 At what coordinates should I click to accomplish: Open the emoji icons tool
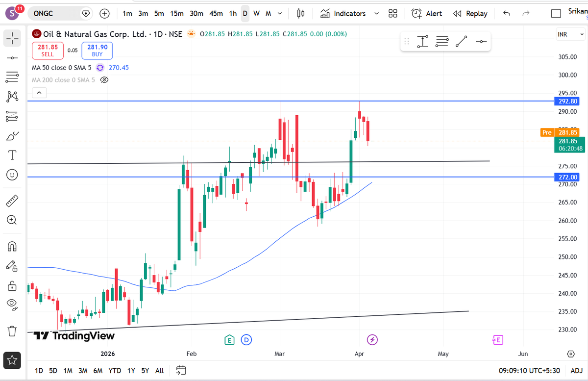pos(12,175)
